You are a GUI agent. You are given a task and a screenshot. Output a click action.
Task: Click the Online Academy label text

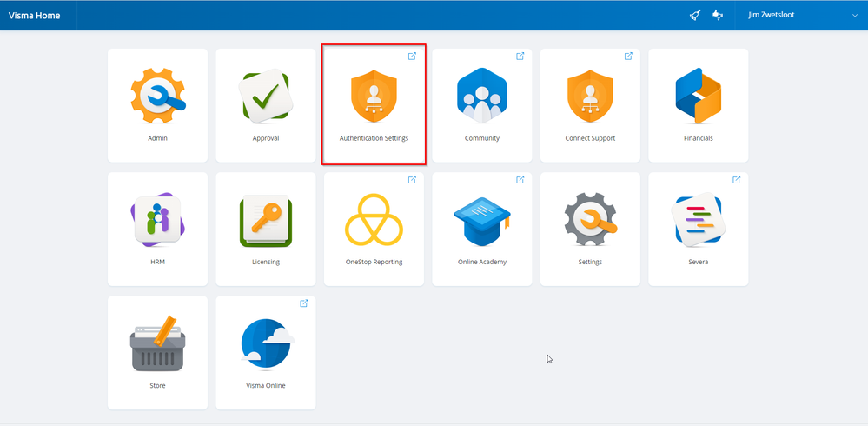point(482,262)
